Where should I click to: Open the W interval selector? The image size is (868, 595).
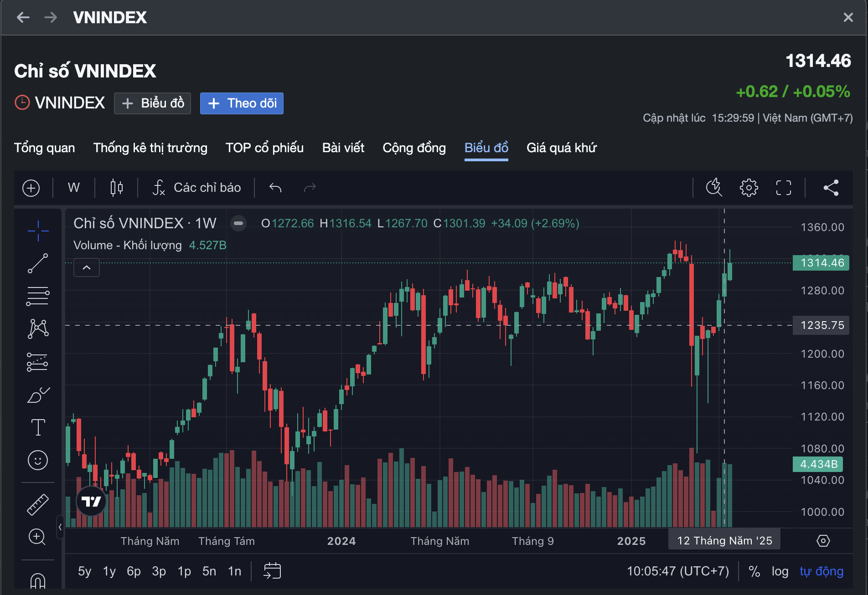pyautogui.click(x=72, y=187)
